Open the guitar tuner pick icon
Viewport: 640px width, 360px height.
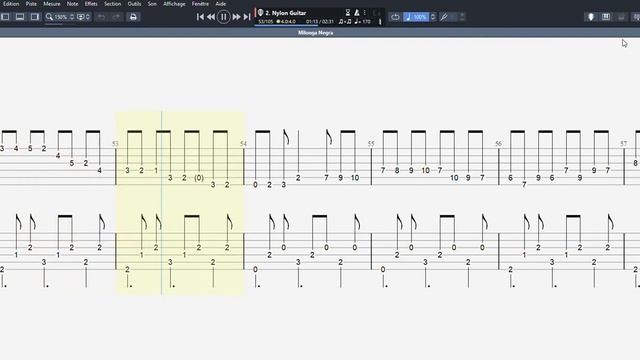pos(591,17)
